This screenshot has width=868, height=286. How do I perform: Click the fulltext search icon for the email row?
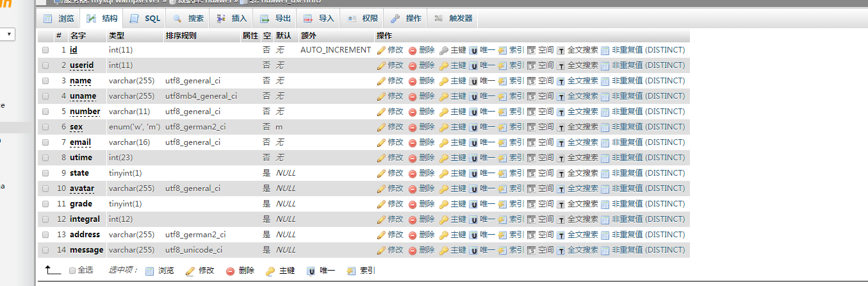click(x=561, y=142)
